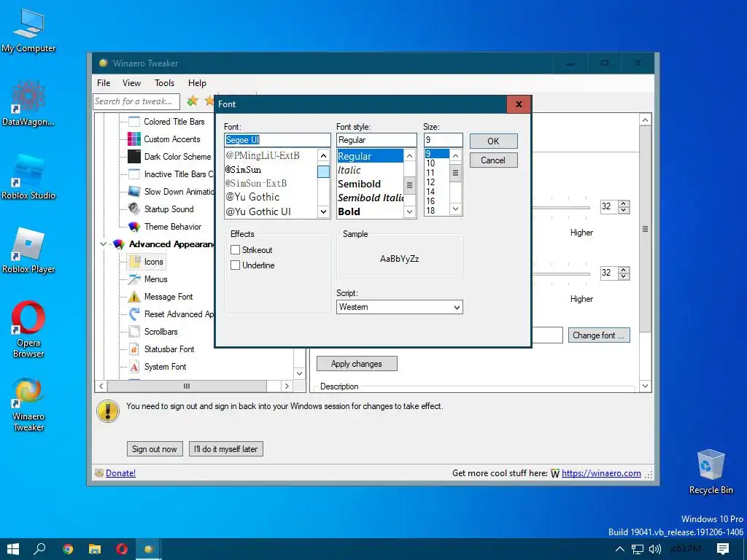Screen dimensions: 747x560
Task: Click the Search for a tweak field
Action: 136,101
